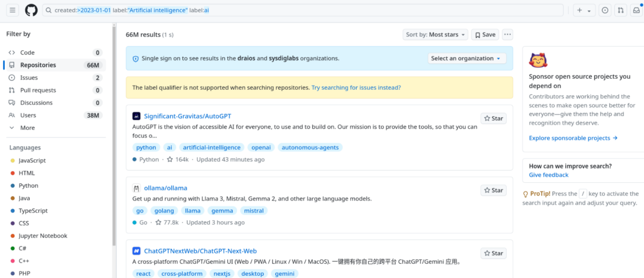Click the artificial-intelligence topic tag
Viewport: 644px width, 278px height.
212,148
